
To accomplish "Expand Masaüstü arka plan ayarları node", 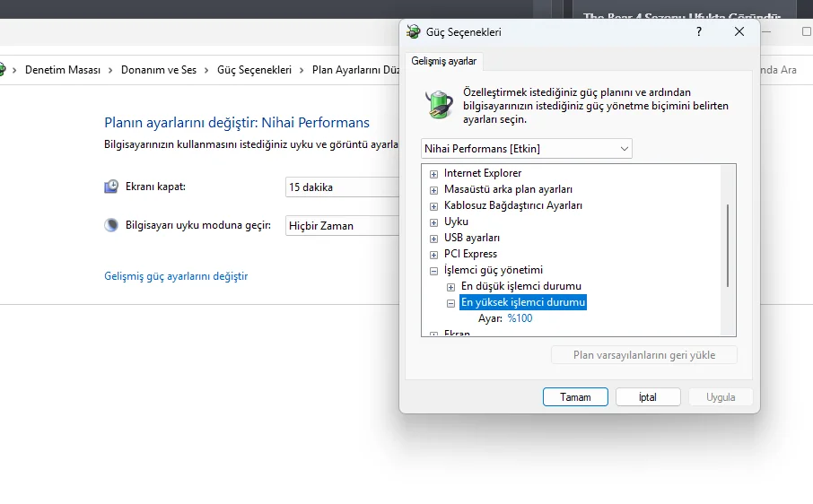I will point(433,190).
